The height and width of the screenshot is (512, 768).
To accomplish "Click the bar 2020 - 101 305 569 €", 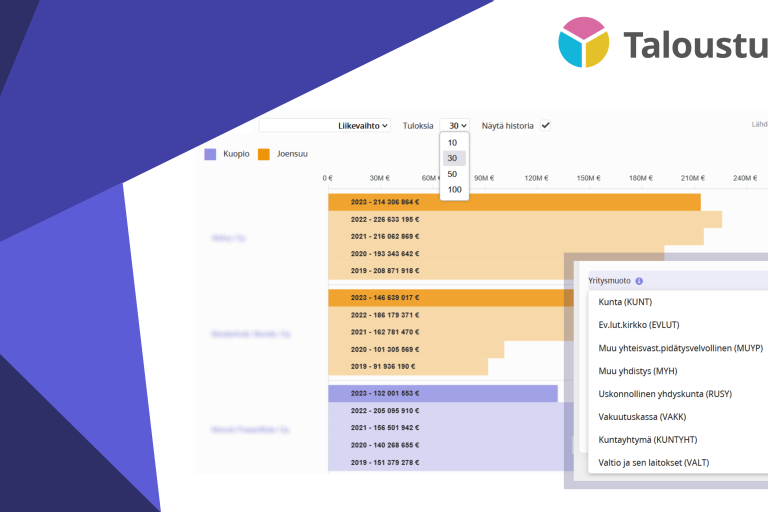I will [416, 349].
